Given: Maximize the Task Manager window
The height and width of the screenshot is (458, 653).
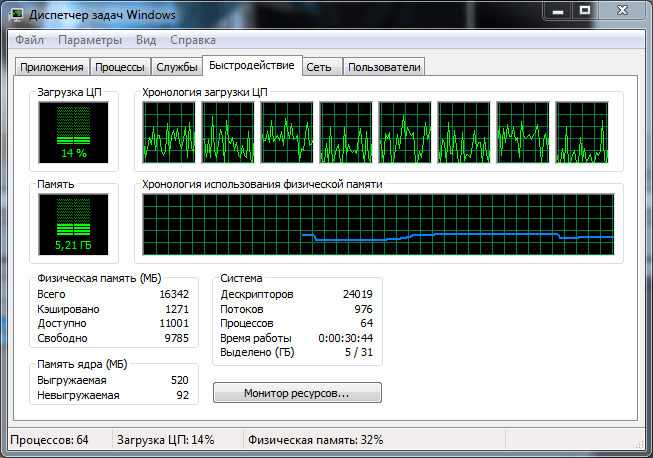Looking at the screenshot, I should pyautogui.click(x=585, y=10).
